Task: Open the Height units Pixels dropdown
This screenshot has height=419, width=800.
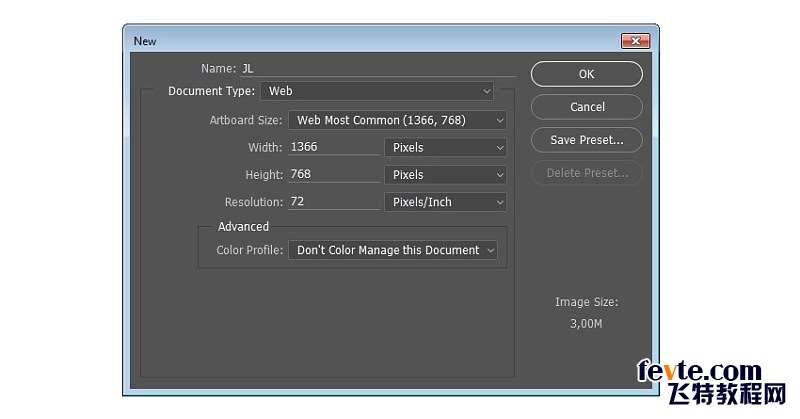Action: point(445,175)
